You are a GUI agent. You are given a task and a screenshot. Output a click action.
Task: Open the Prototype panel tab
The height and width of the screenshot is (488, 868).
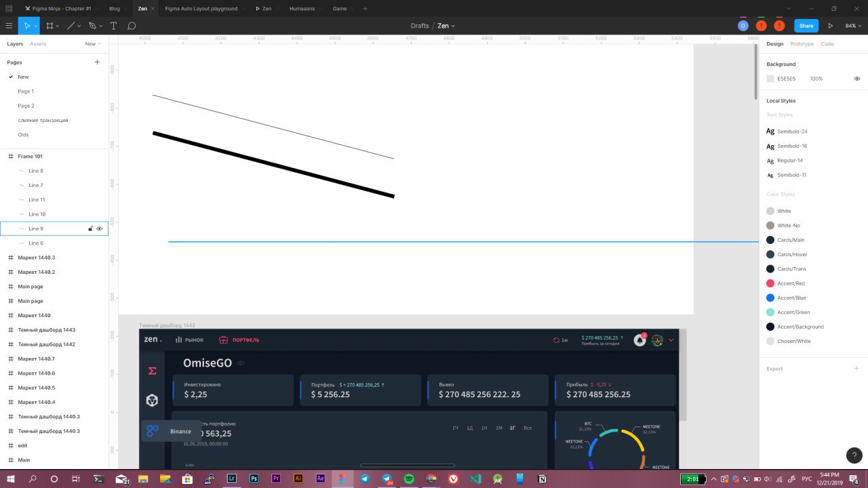(802, 43)
